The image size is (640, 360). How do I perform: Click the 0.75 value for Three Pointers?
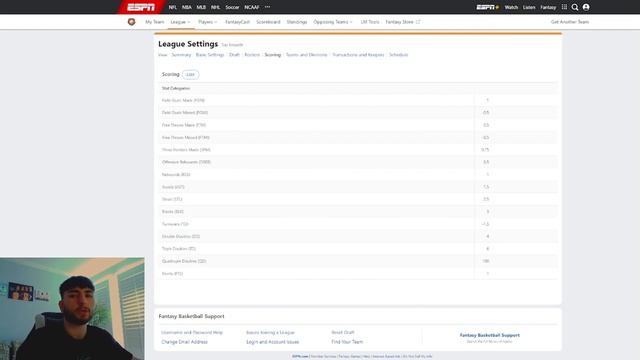pyautogui.click(x=485, y=150)
